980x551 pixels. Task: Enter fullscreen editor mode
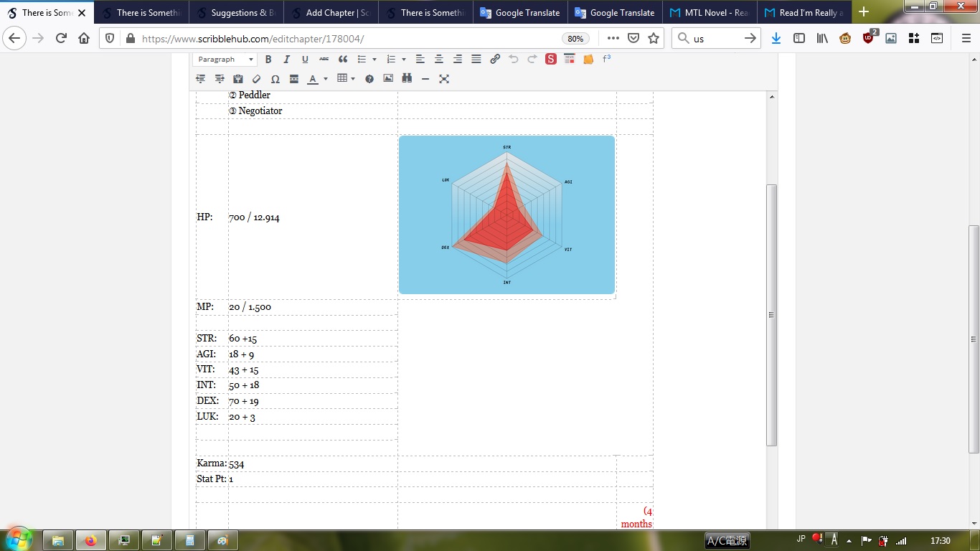coord(444,79)
